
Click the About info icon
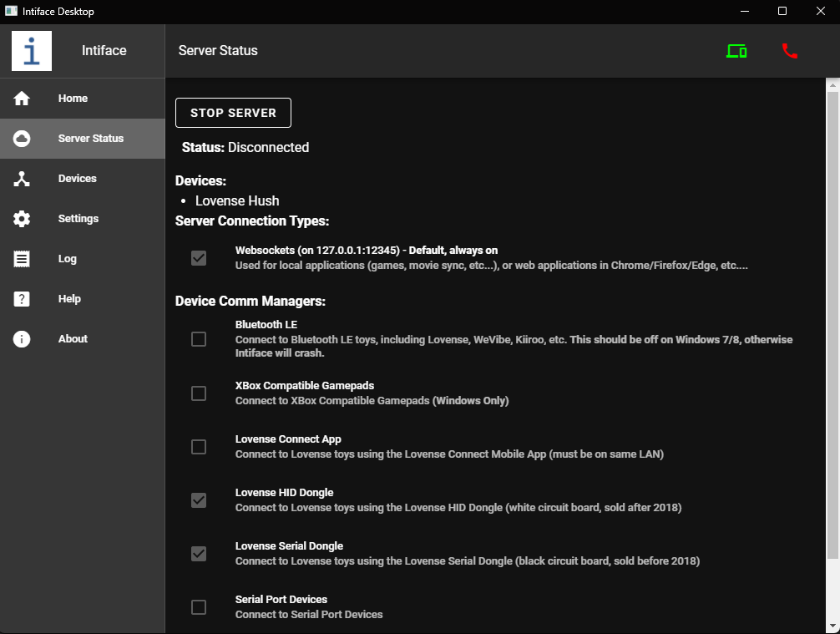pyautogui.click(x=22, y=339)
